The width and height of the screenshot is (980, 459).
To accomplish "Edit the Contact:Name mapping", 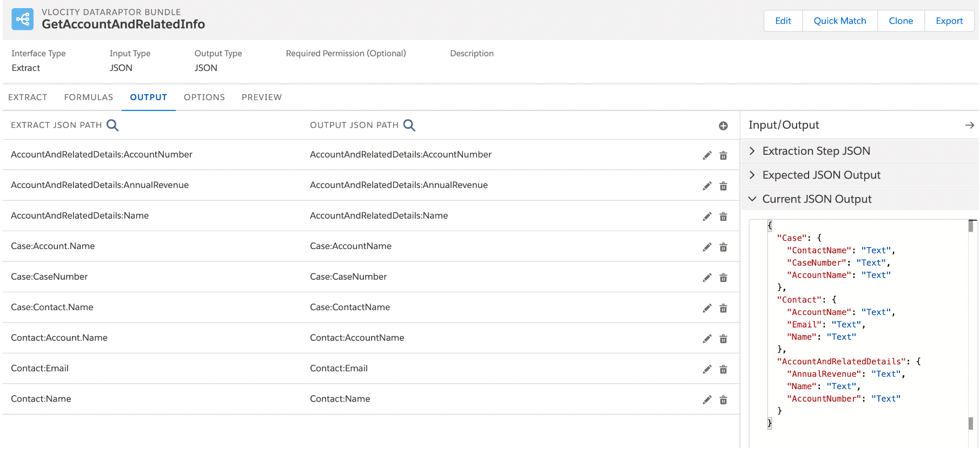I will (707, 400).
